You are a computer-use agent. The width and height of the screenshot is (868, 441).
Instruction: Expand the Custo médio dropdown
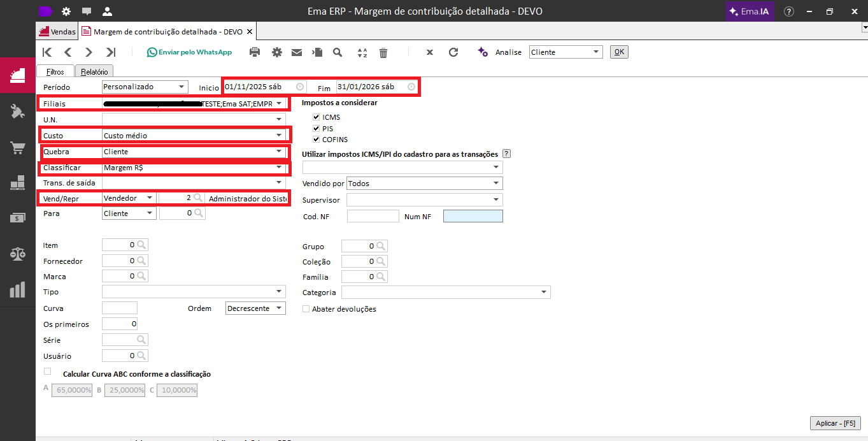(278, 135)
